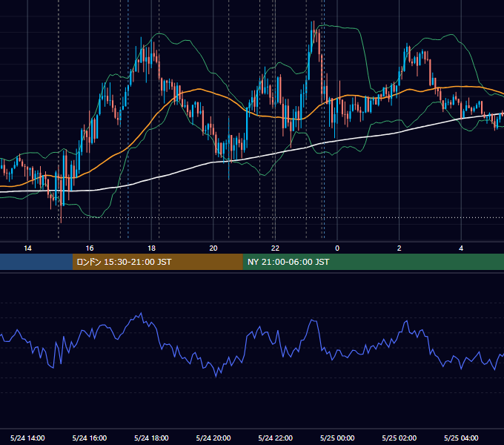504x445 pixels.
Task: Click the 5/25 00:00 time label
Action: (337, 438)
